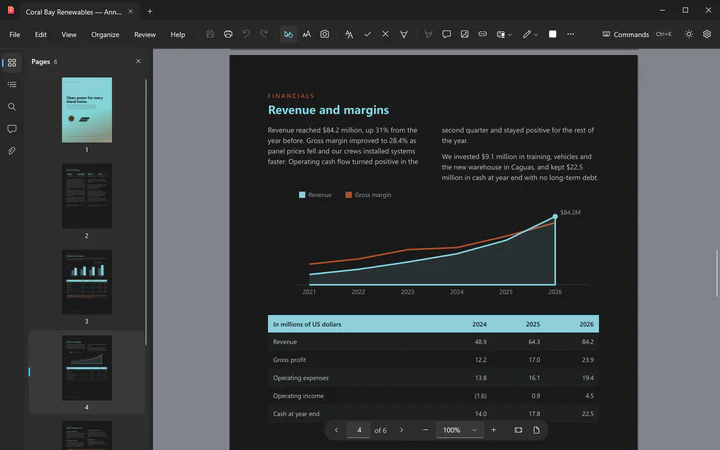Click the Redo arrow icon
This screenshot has width=720, height=450.
point(264,34)
